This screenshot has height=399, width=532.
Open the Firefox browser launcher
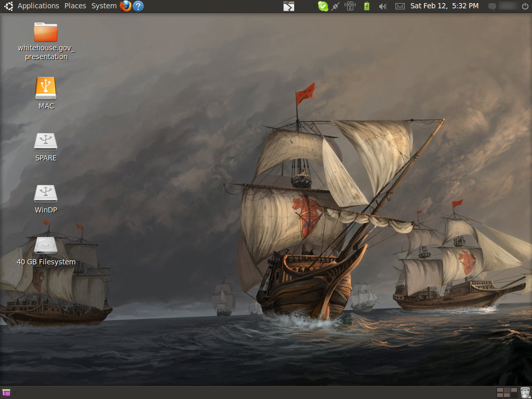click(125, 6)
